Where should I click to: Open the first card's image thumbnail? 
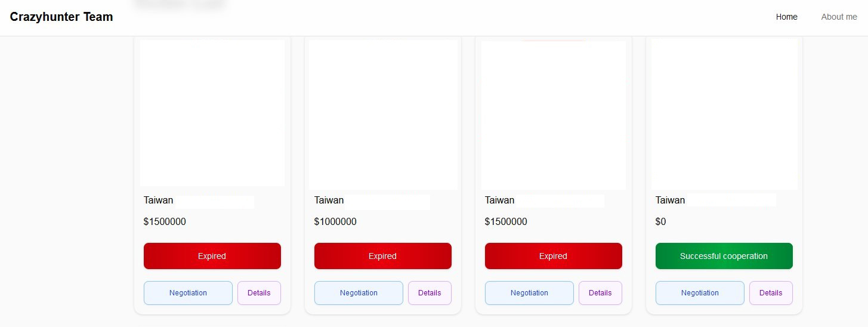pyautogui.click(x=212, y=113)
